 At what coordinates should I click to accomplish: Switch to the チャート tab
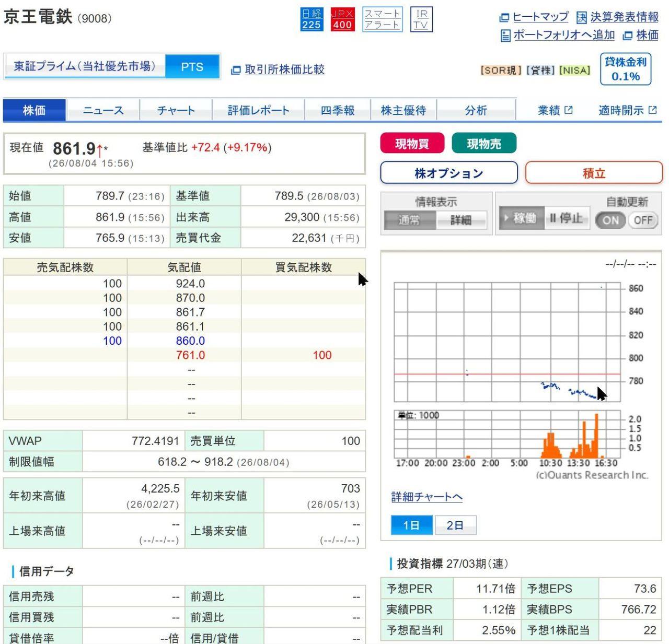[176, 110]
